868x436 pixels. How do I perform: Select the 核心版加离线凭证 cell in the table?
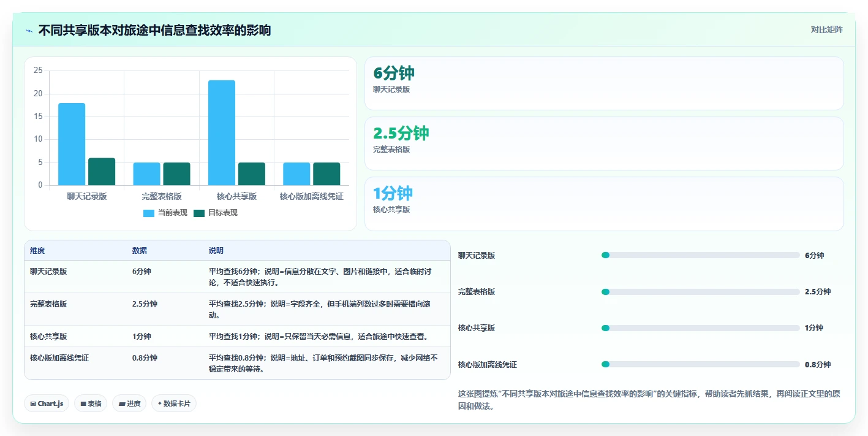[x=59, y=358]
